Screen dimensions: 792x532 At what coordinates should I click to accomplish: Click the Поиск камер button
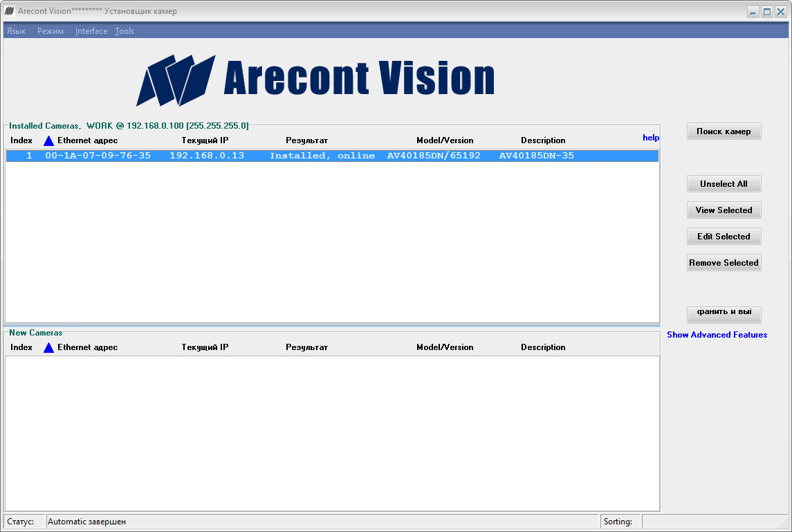pos(724,131)
